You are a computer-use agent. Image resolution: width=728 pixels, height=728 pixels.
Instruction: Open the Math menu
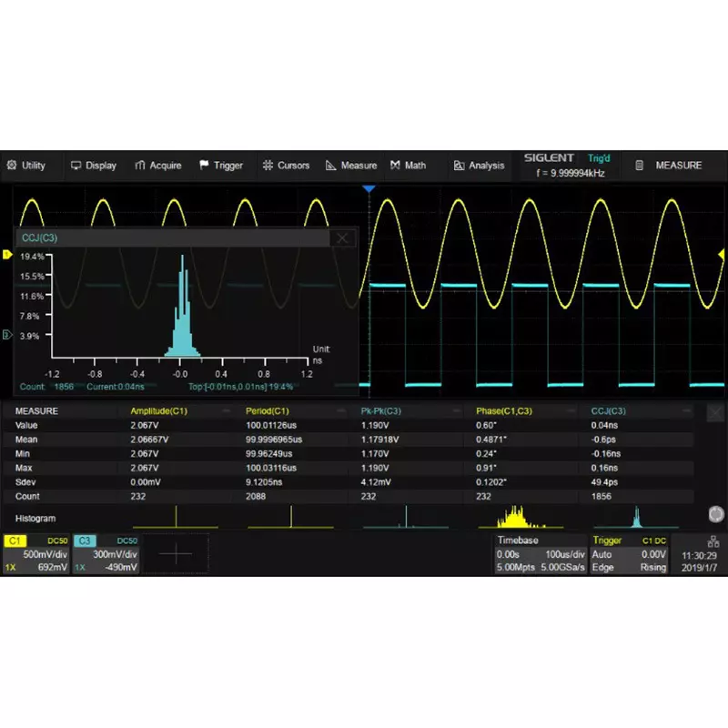coord(408,166)
